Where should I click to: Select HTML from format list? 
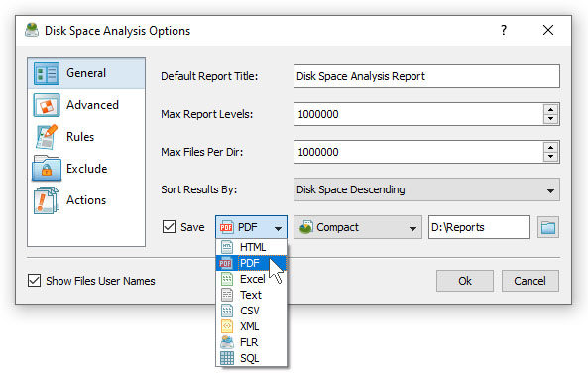251,247
